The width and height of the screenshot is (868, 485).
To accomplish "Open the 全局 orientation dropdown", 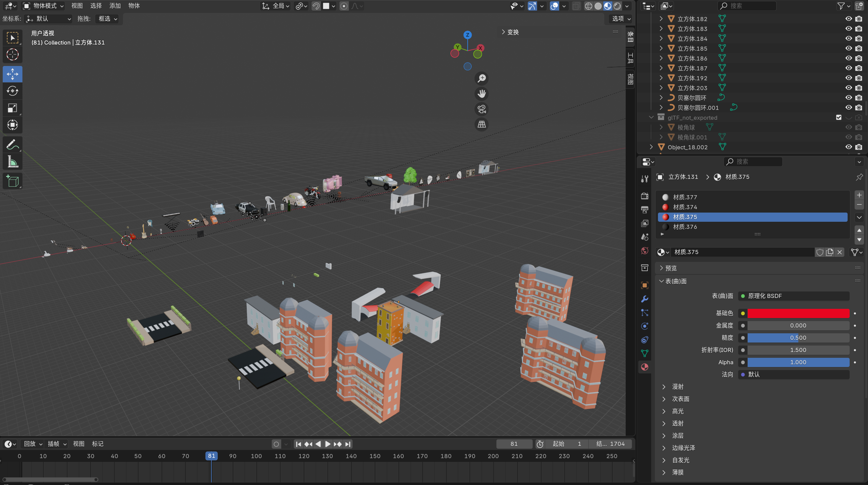I will click(x=275, y=6).
